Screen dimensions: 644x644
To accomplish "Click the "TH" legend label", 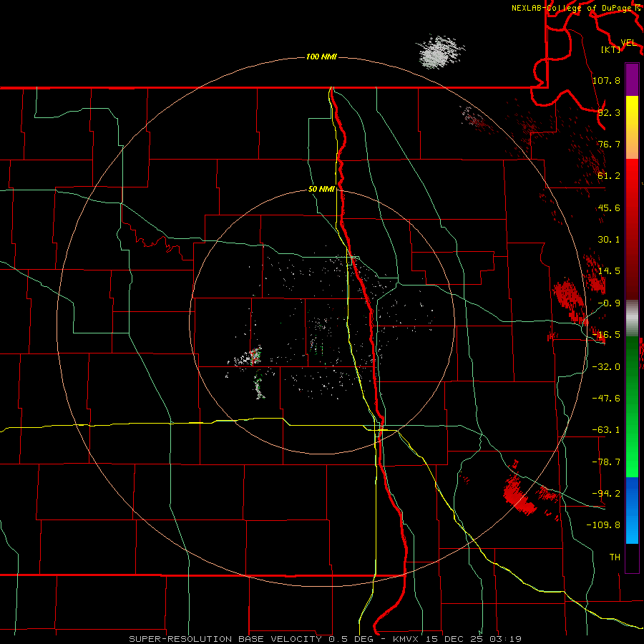I will point(615,557).
